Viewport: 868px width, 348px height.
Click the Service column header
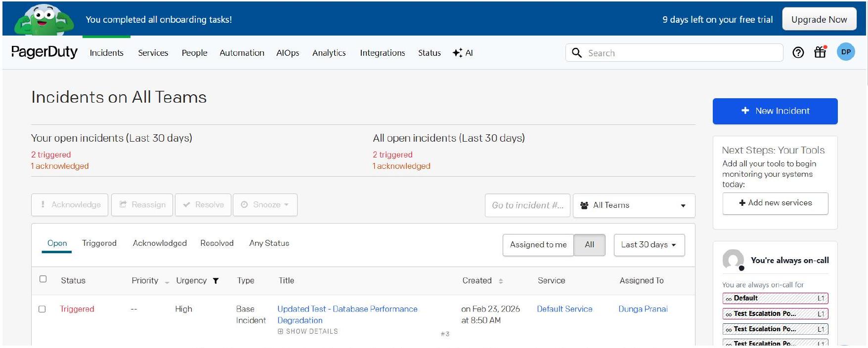pos(551,281)
